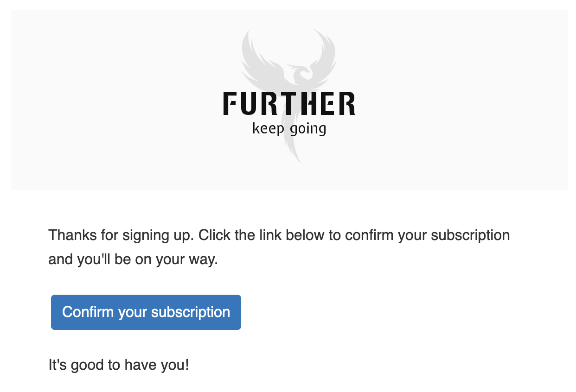Click the final R in FURTHER

(347, 103)
